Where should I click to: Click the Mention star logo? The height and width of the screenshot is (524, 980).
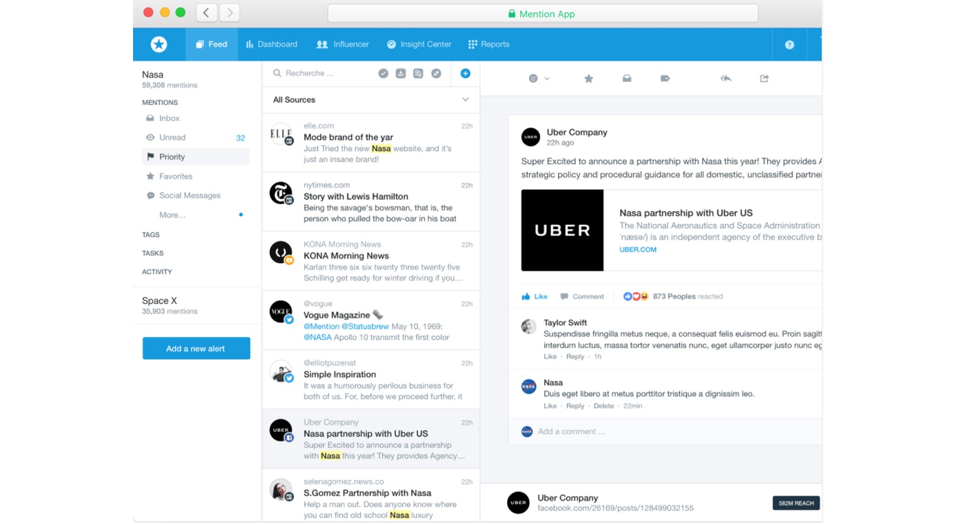[x=159, y=45]
